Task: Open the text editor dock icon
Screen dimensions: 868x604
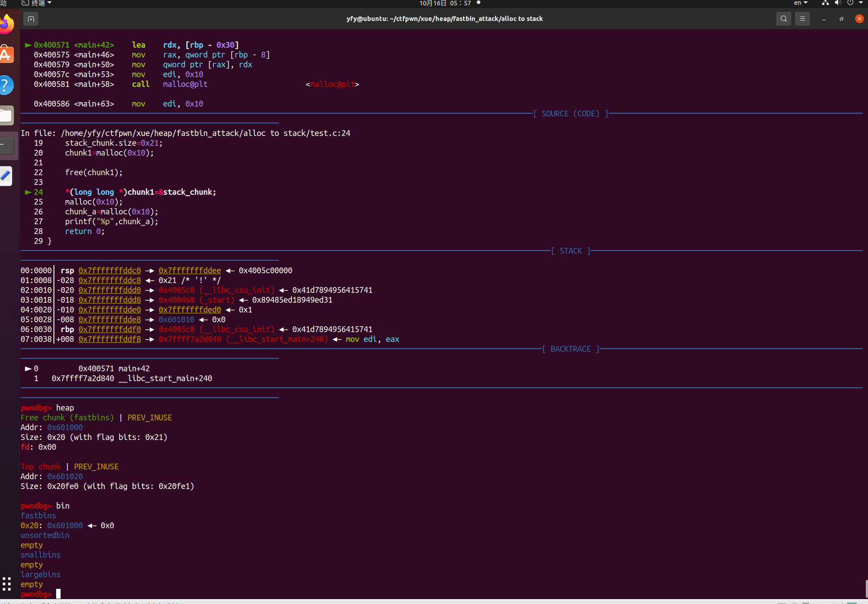Action: 6,176
